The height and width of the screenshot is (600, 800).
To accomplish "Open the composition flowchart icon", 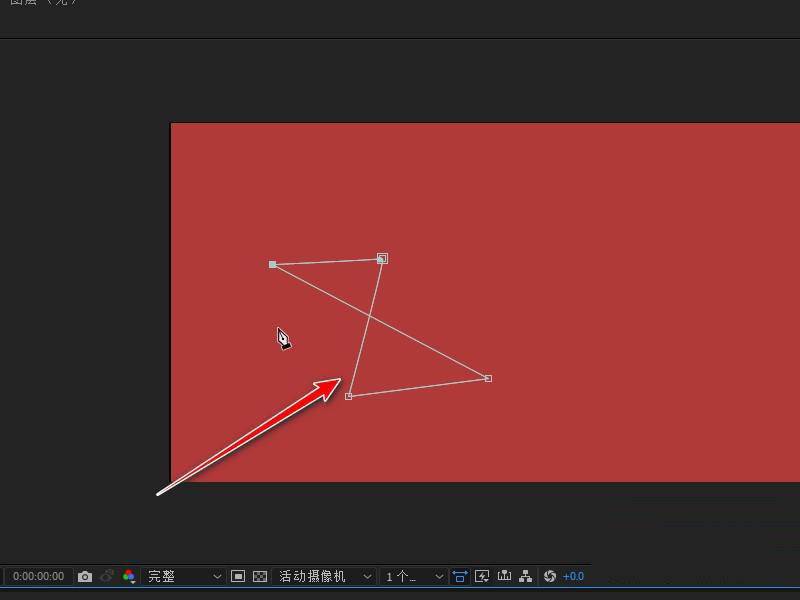I will point(526,577).
